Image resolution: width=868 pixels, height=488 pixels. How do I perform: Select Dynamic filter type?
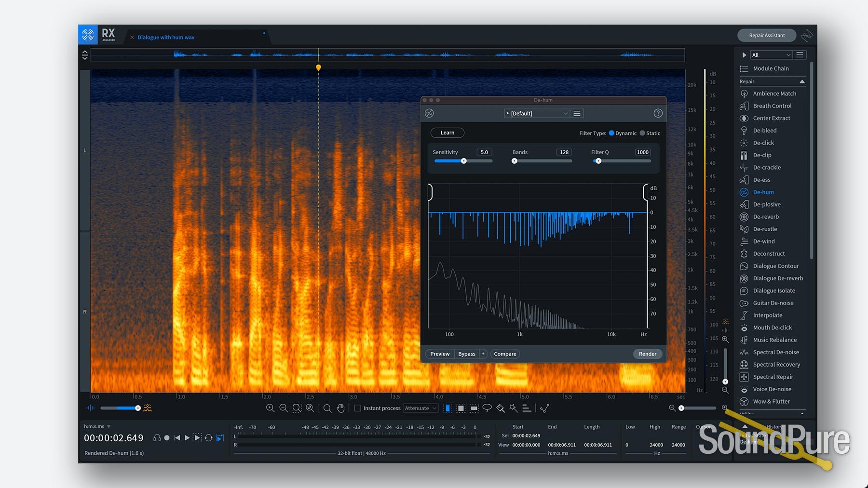tap(611, 133)
